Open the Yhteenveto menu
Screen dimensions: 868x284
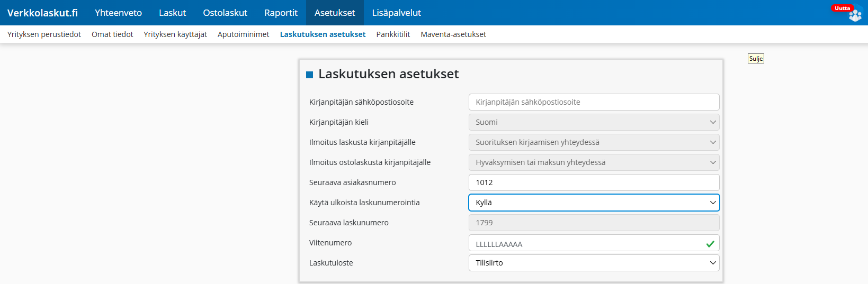(118, 13)
